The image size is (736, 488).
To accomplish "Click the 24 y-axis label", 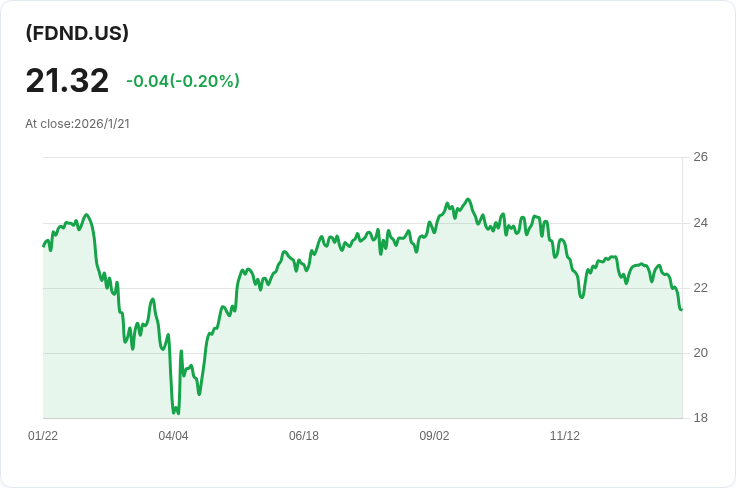I will pos(700,223).
